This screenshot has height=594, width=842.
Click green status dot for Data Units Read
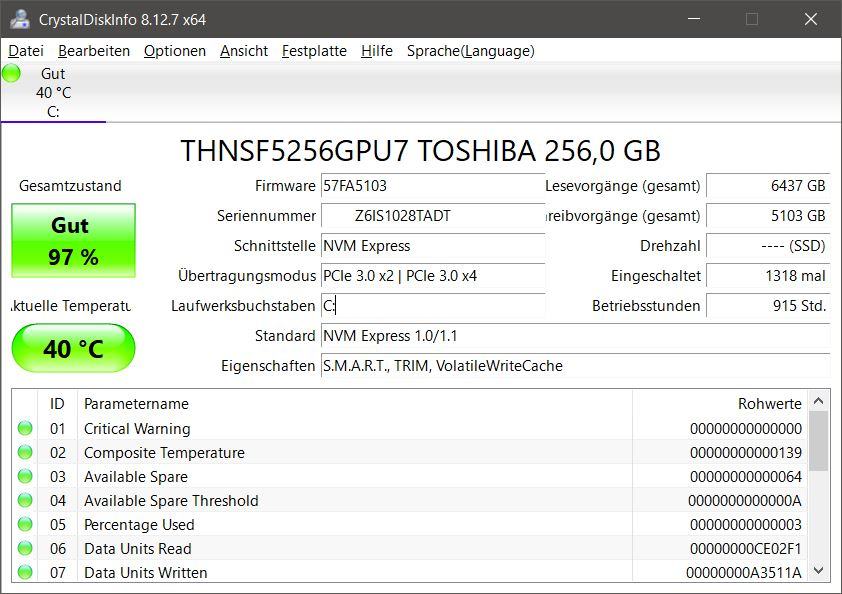click(25, 548)
